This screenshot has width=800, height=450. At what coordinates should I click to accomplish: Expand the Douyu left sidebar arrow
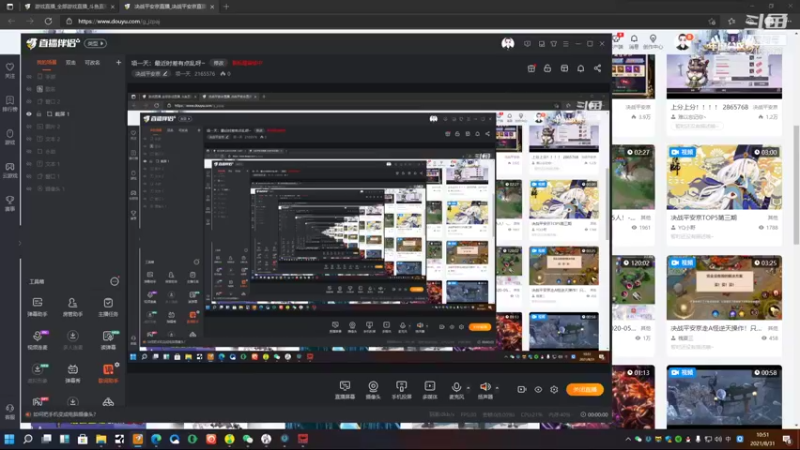20,243
